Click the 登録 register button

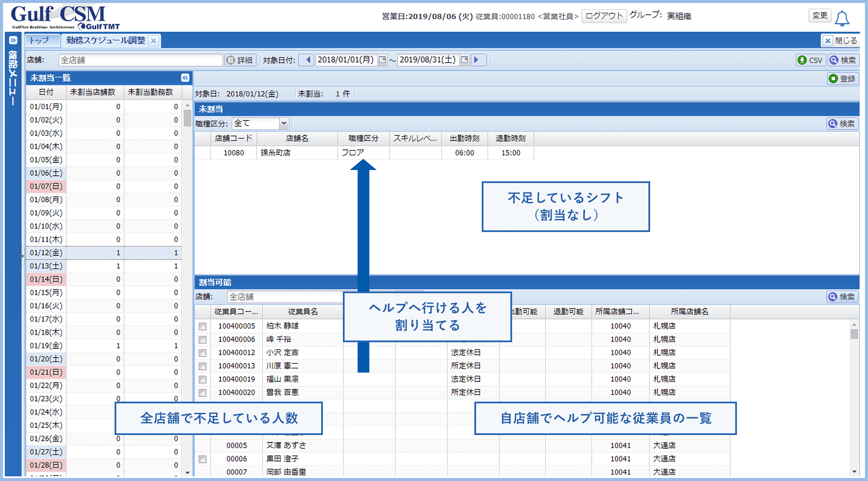coord(843,79)
